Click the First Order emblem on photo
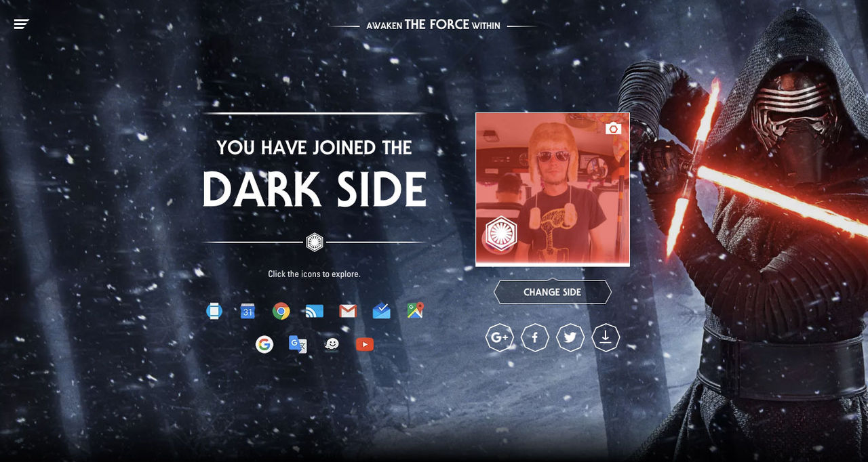Screen dimensions: 868x462 pos(501,234)
